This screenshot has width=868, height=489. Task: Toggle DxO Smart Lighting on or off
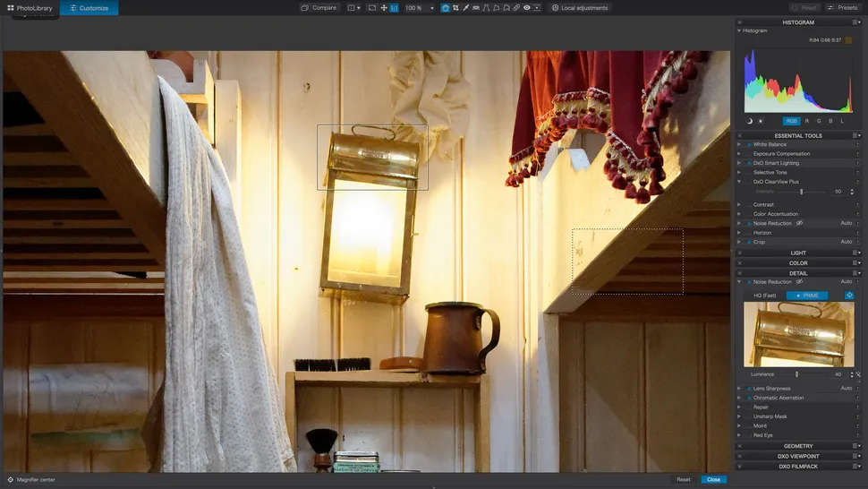tap(749, 163)
